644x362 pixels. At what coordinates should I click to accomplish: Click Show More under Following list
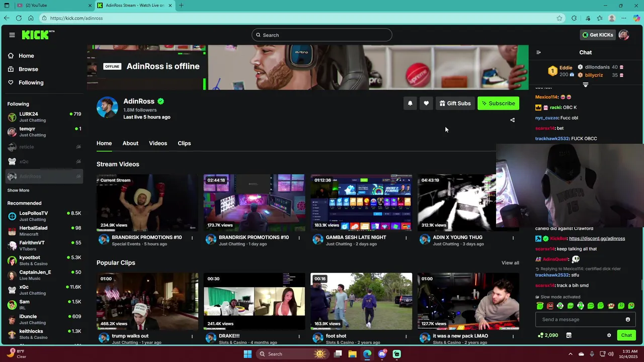coord(18,191)
